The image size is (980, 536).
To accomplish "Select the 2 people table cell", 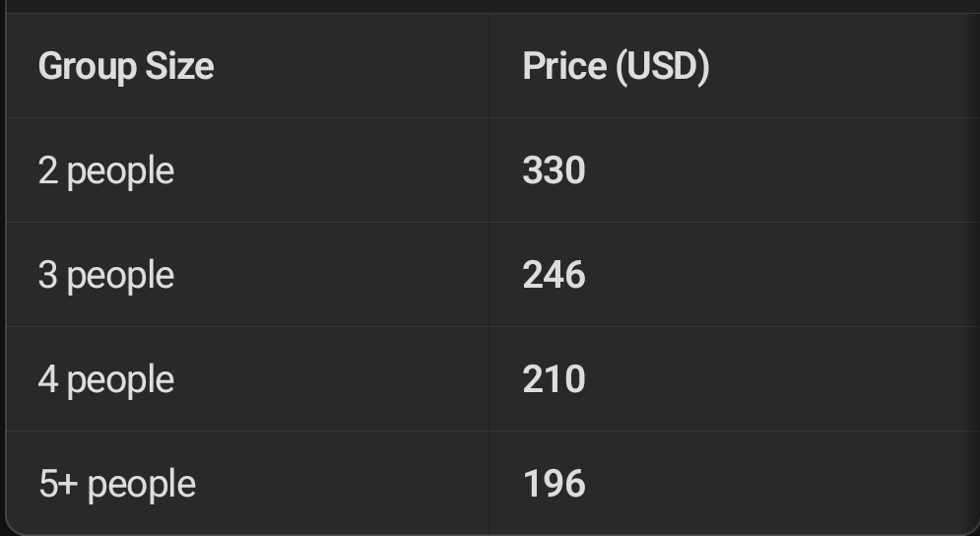I will click(x=247, y=170).
